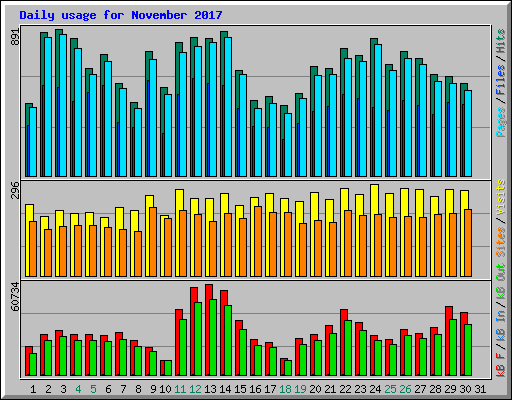This screenshot has height=400, width=512.
Task: Select the green kB bar for day 13
Action: click(x=213, y=338)
